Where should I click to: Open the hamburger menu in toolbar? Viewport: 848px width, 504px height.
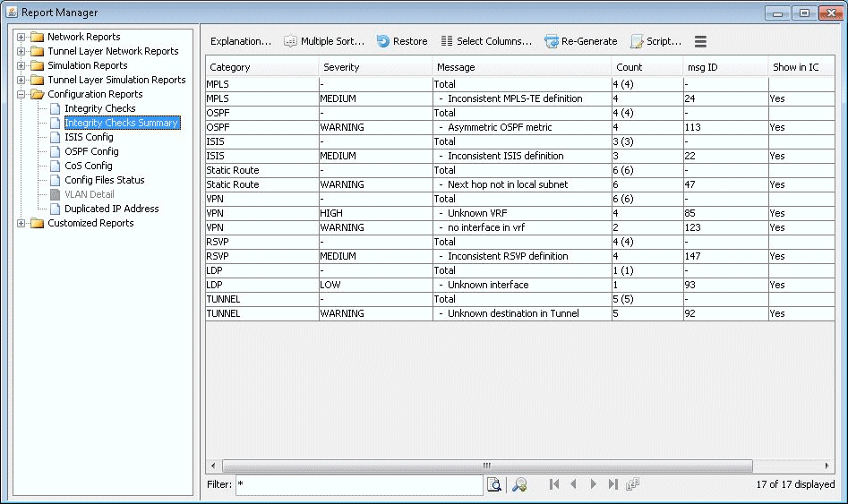pos(700,42)
